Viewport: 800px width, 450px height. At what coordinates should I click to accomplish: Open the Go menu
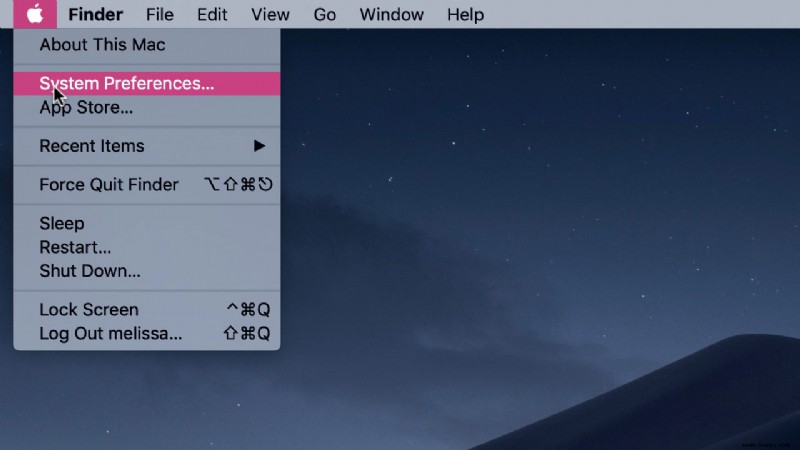tap(324, 14)
